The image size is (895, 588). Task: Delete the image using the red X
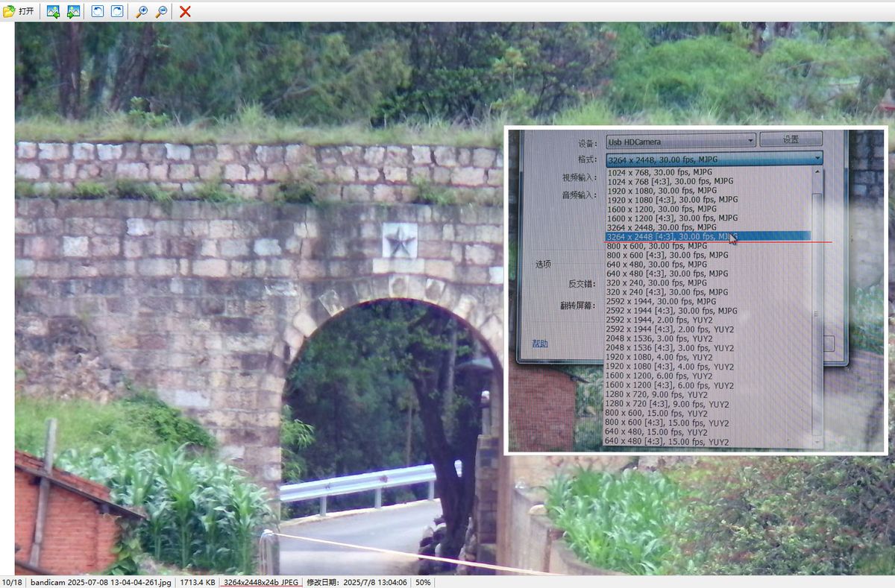tap(185, 11)
